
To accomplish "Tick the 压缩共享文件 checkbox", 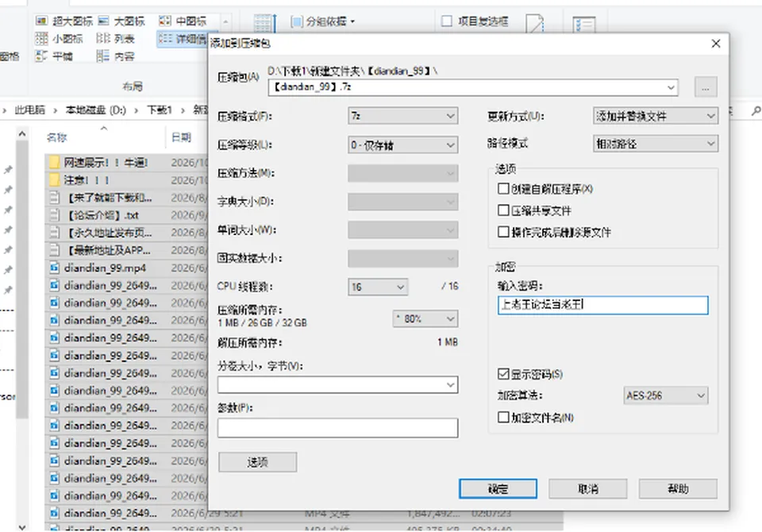I will (x=503, y=210).
